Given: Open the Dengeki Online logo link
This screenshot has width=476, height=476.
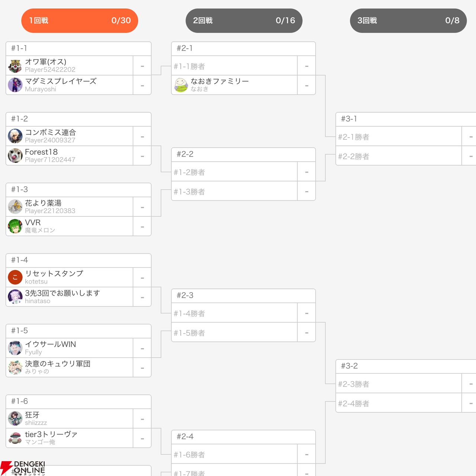Looking at the screenshot, I should [x=23, y=468].
